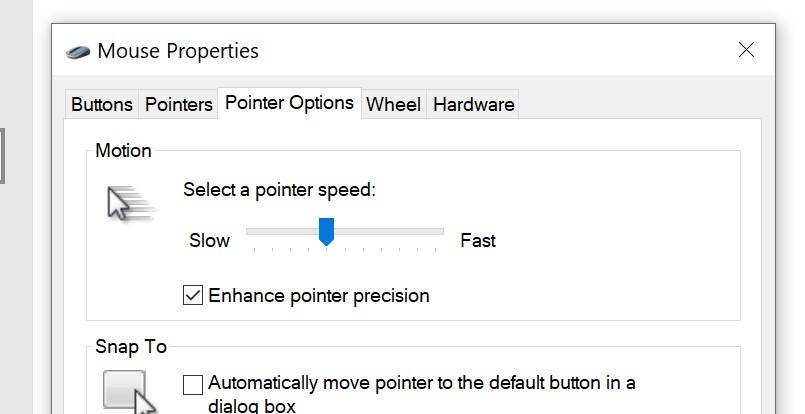Click the "Fast" label beside the slider
805x414 pixels.
(478, 240)
